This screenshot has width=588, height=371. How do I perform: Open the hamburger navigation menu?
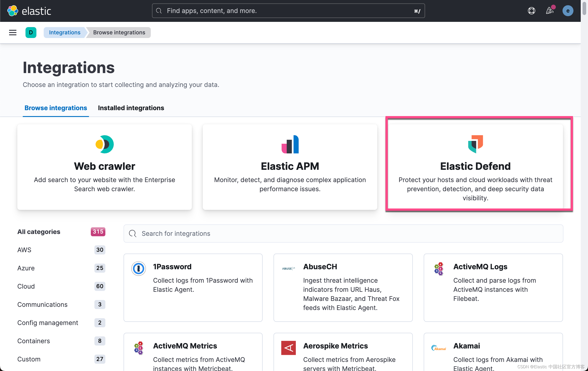13,33
